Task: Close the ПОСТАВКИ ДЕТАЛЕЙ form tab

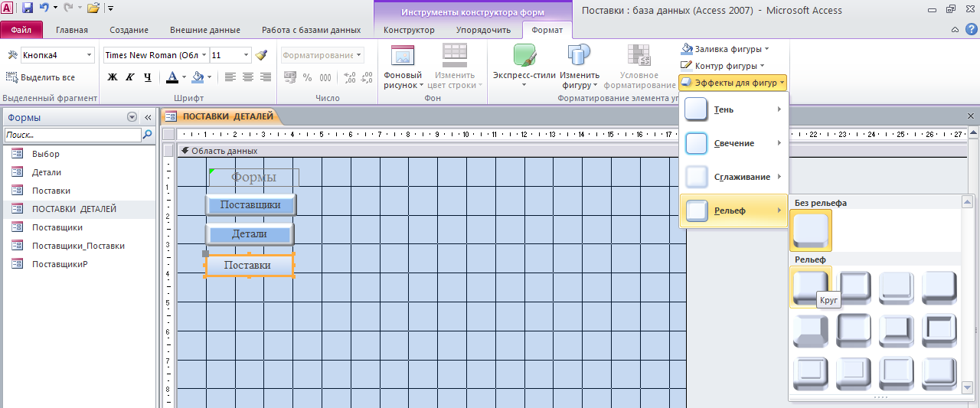Action: [971, 115]
